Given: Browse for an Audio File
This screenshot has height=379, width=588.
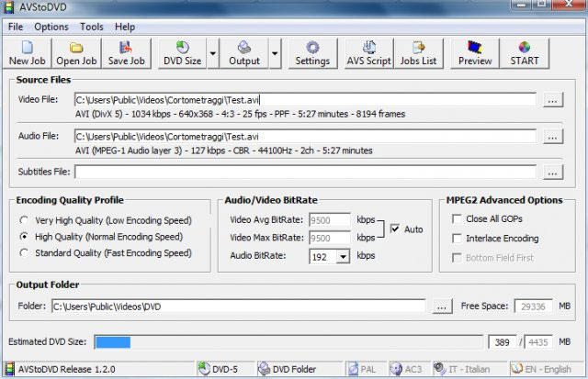Looking at the screenshot, I should (553, 137).
